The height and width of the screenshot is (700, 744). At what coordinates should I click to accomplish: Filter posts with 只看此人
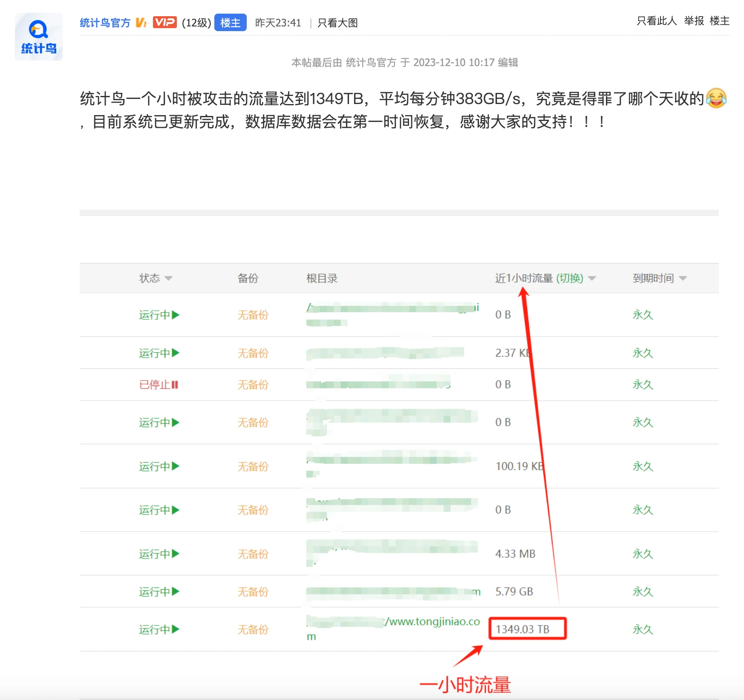pos(656,21)
